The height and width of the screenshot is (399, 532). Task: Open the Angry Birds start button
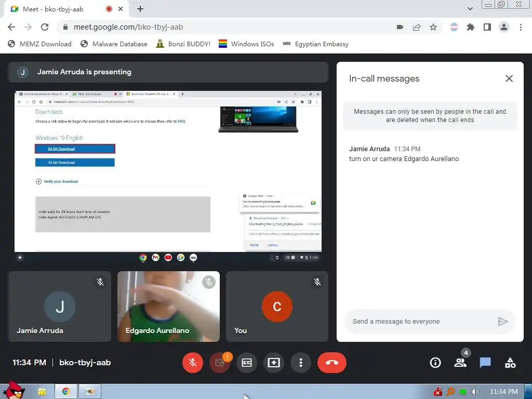(x=14, y=391)
